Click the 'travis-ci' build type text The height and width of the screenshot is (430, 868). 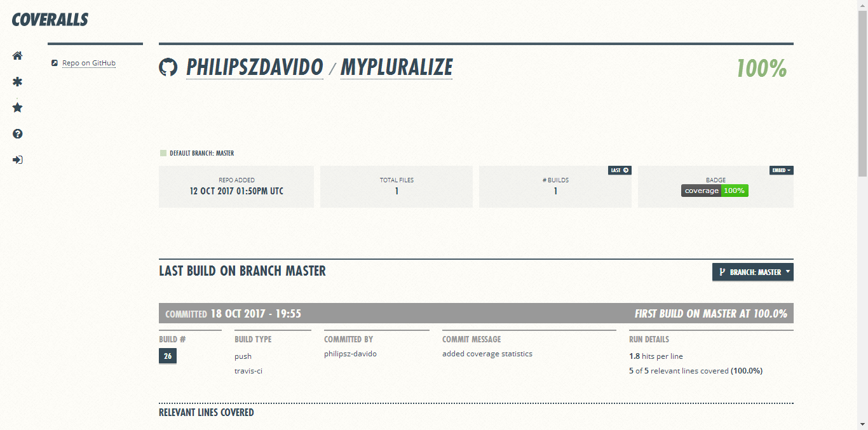248,371
